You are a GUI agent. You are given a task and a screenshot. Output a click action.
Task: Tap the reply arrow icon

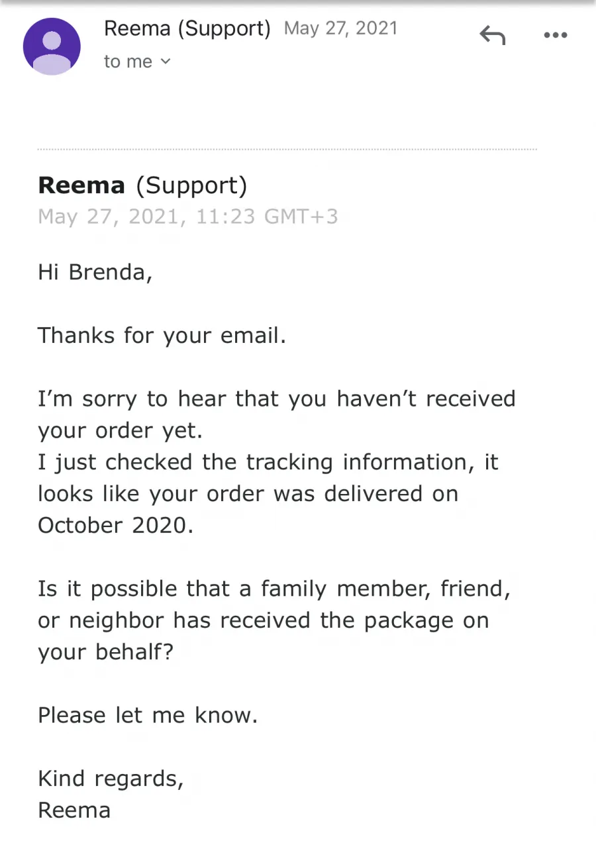pyautogui.click(x=492, y=36)
